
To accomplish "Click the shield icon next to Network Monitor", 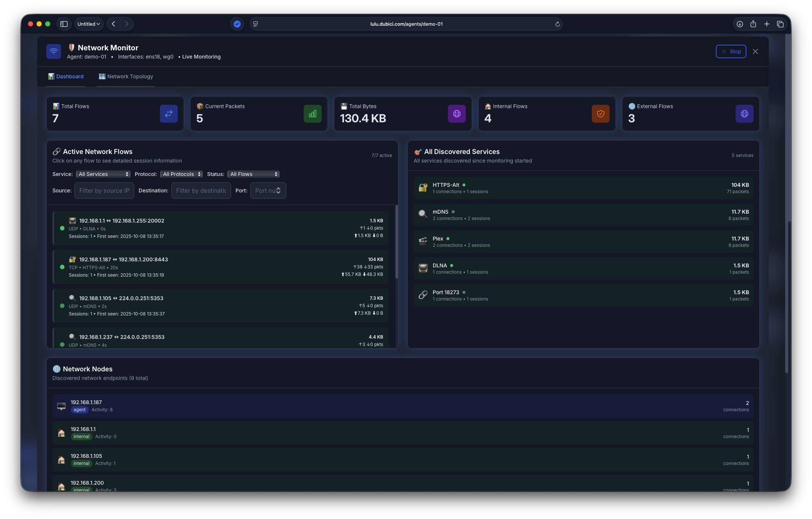I will 72,47.
